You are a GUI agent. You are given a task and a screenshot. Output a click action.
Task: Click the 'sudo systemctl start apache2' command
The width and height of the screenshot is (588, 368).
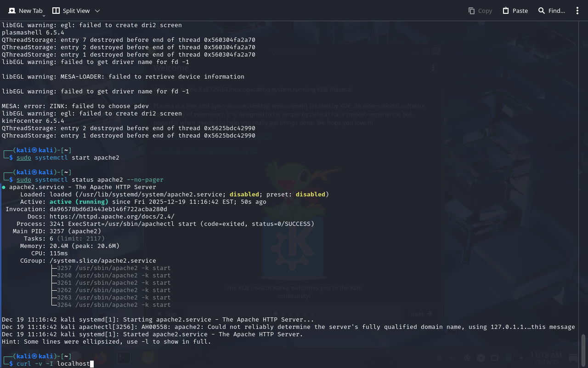click(x=68, y=158)
